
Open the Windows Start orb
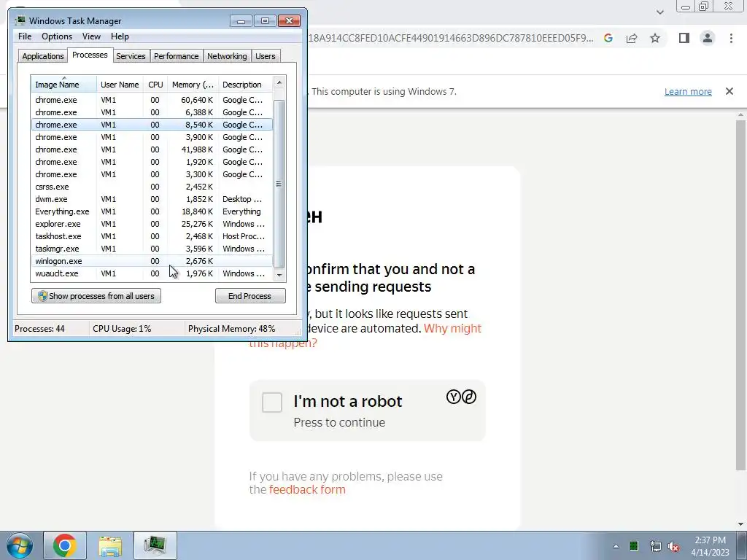pos(20,545)
